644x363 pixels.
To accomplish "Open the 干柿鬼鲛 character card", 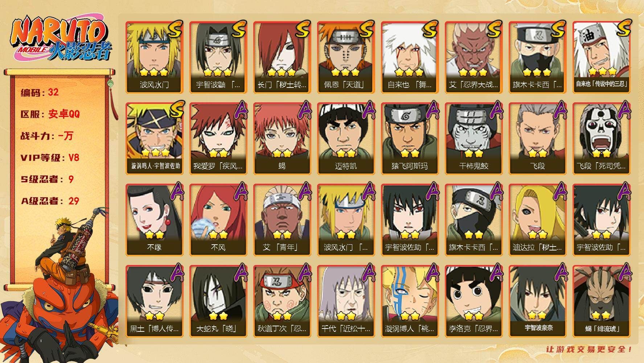I will (x=474, y=139).
